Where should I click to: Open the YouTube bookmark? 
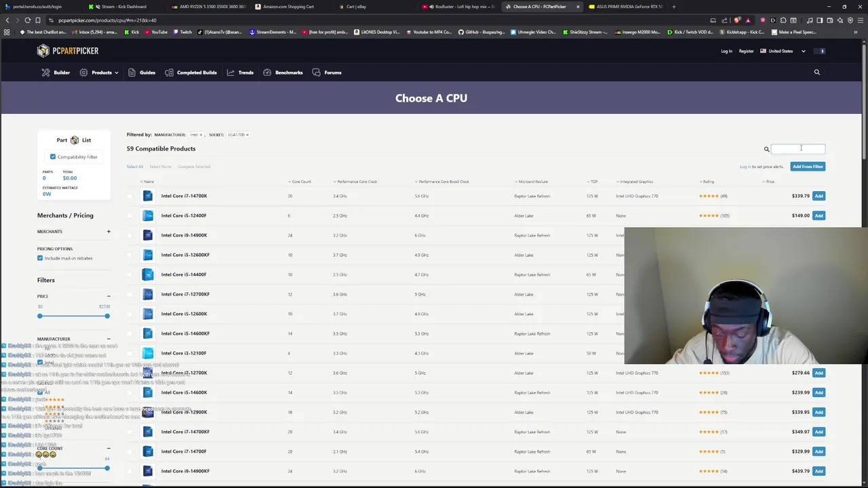pyautogui.click(x=155, y=32)
